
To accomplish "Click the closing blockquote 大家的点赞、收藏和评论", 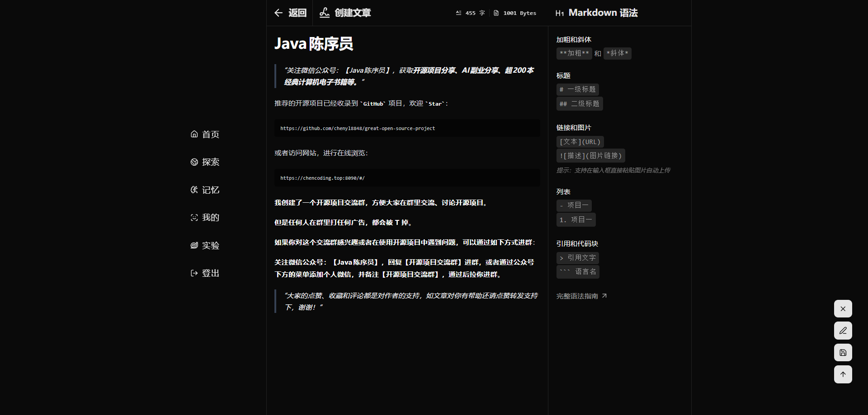I will (407, 301).
